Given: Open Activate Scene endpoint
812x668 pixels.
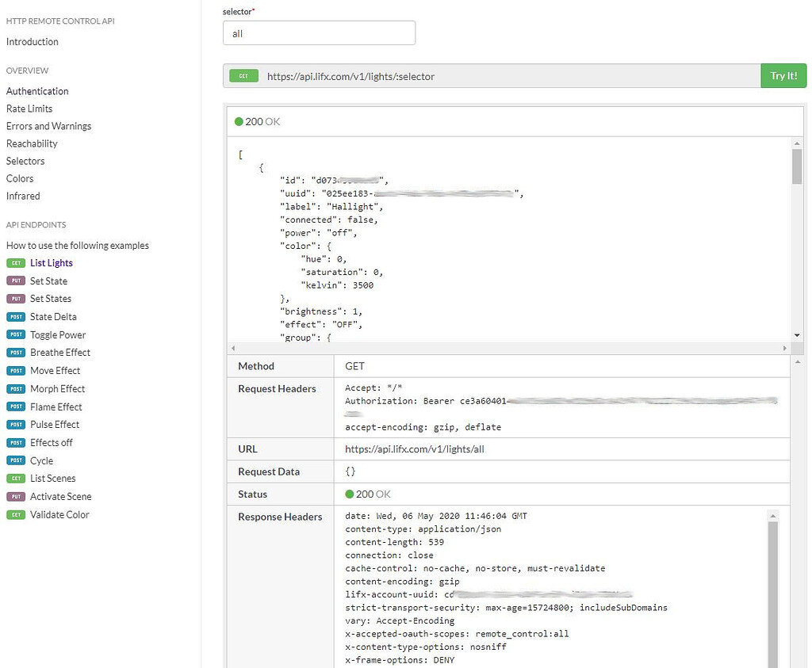Looking at the screenshot, I should point(60,496).
